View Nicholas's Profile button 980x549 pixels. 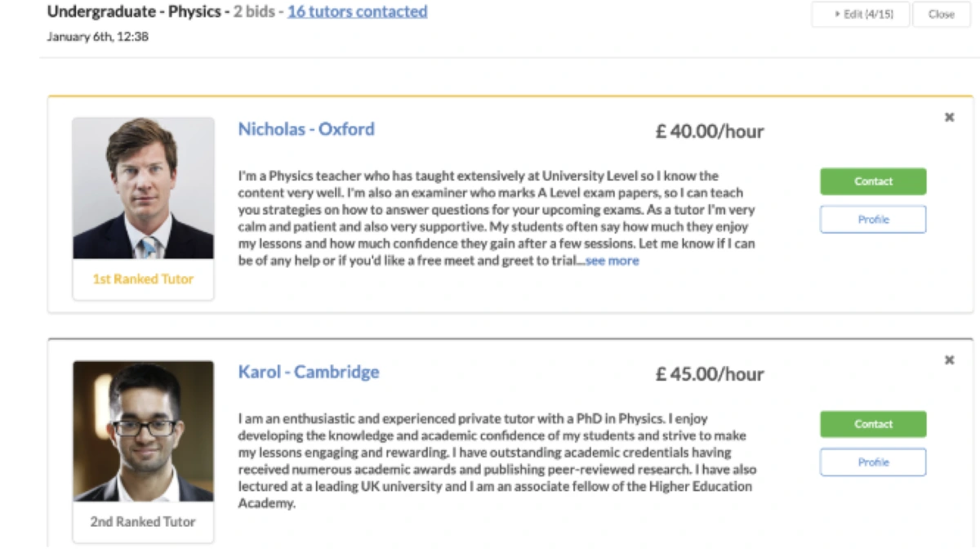coord(873,219)
